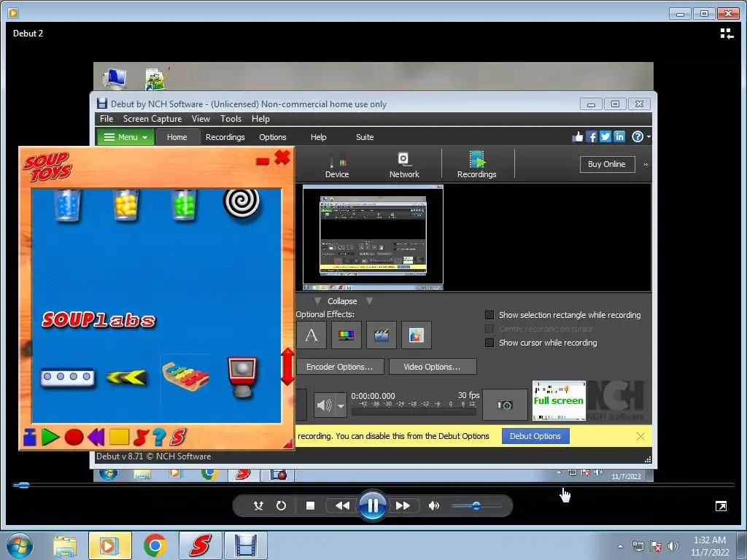Open the Tools menu in Debut
The image size is (747, 560).
(231, 119)
